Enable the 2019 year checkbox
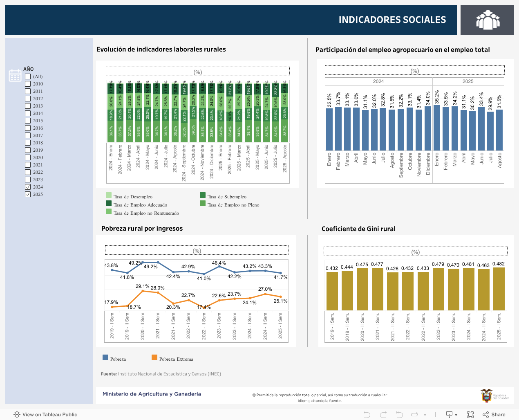This screenshot has width=519, height=420. 28,150
